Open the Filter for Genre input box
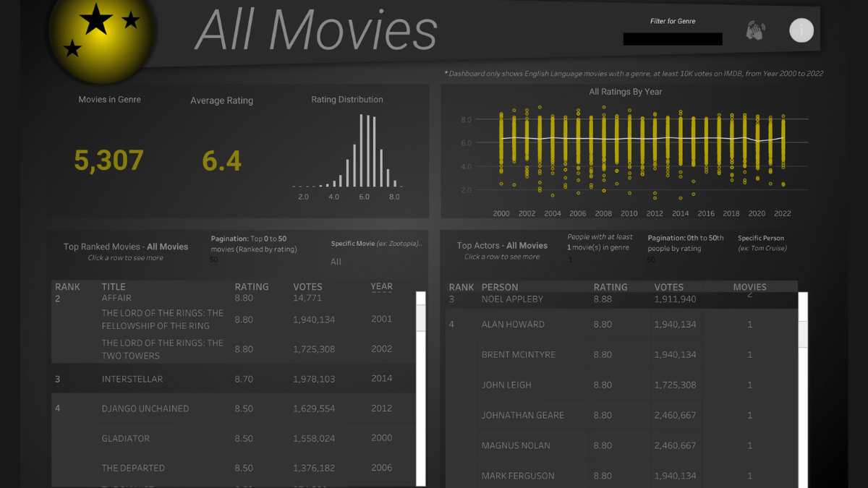This screenshot has height=488, width=868. [x=672, y=38]
